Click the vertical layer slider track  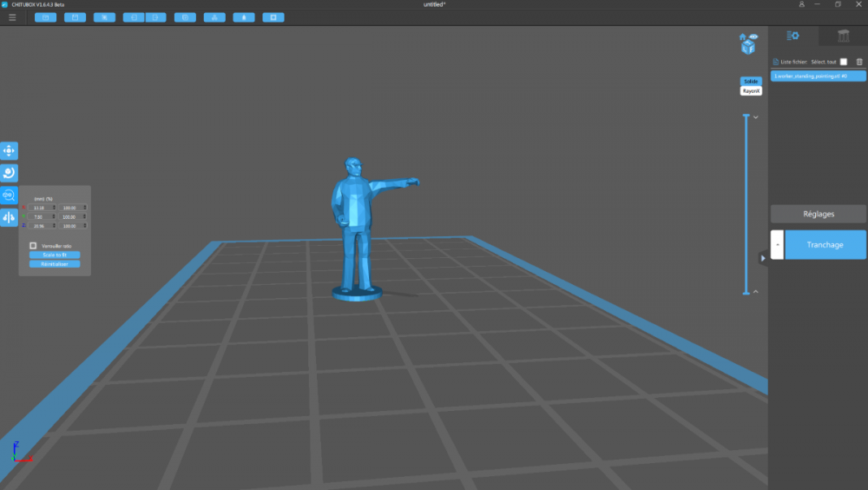tap(746, 204)
